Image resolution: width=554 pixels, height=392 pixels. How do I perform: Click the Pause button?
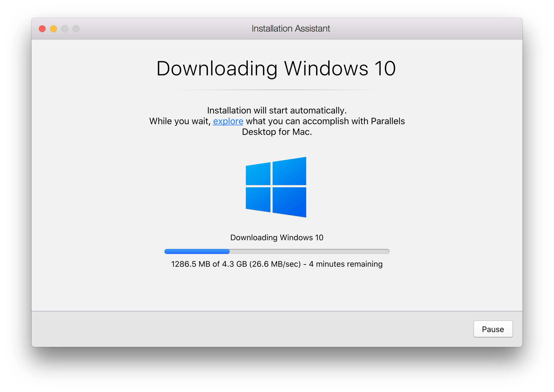tap(493, 329)
